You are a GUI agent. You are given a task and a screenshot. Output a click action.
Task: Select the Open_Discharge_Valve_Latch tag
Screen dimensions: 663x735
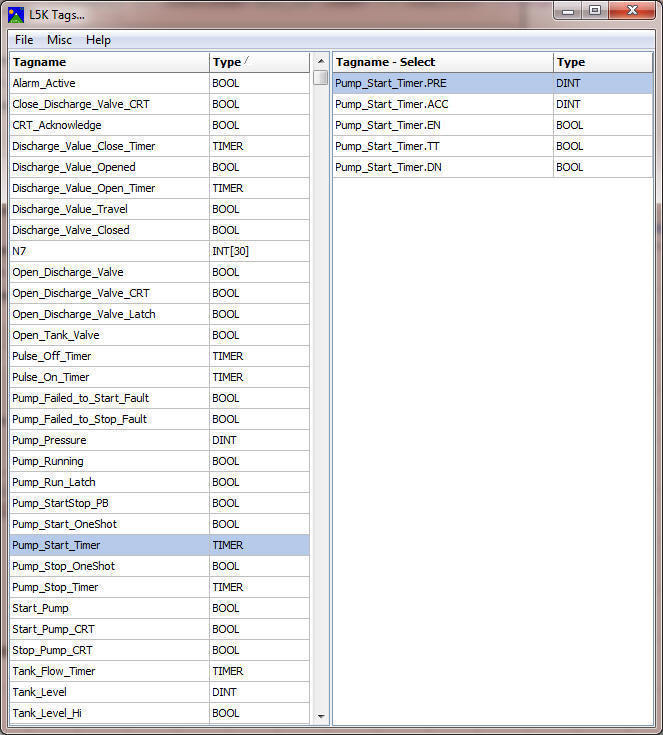[x=159, y=314]
